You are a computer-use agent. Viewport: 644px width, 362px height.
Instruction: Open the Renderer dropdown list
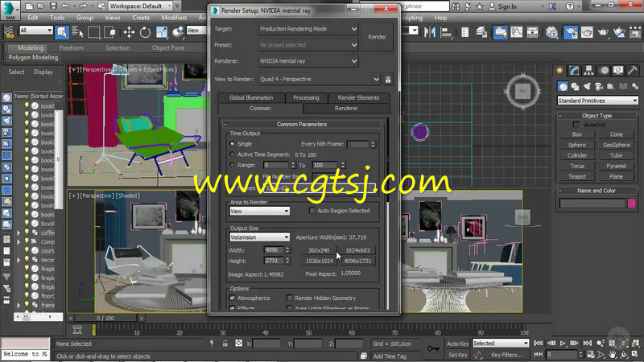point(308,61)
